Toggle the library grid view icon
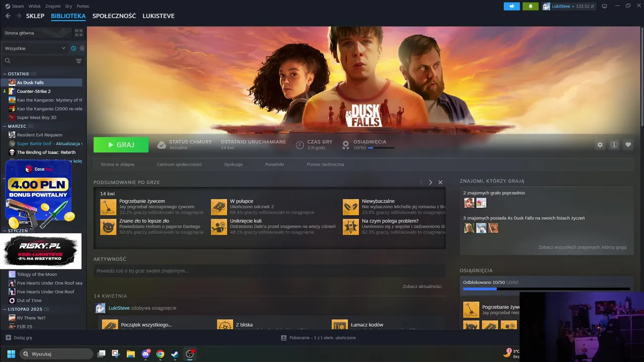 [78, 33]
